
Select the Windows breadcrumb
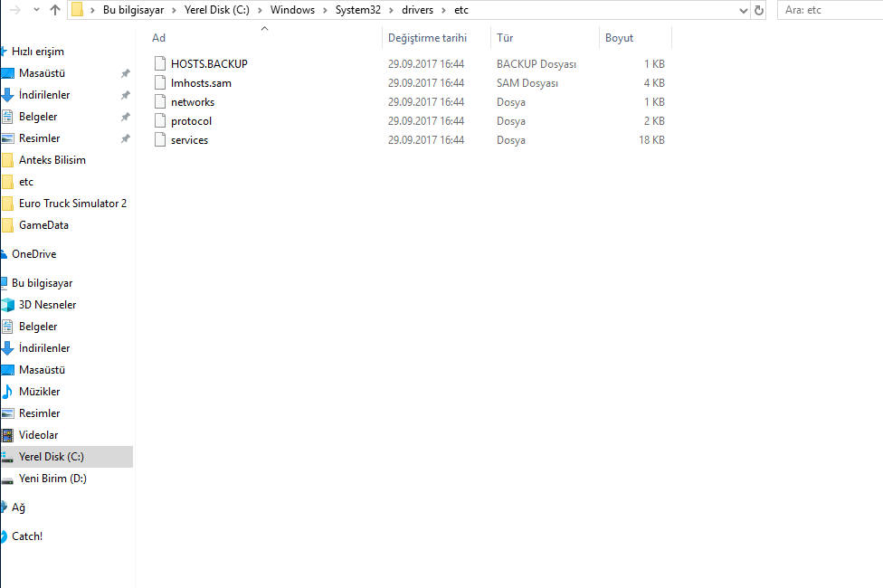[292, 10]
